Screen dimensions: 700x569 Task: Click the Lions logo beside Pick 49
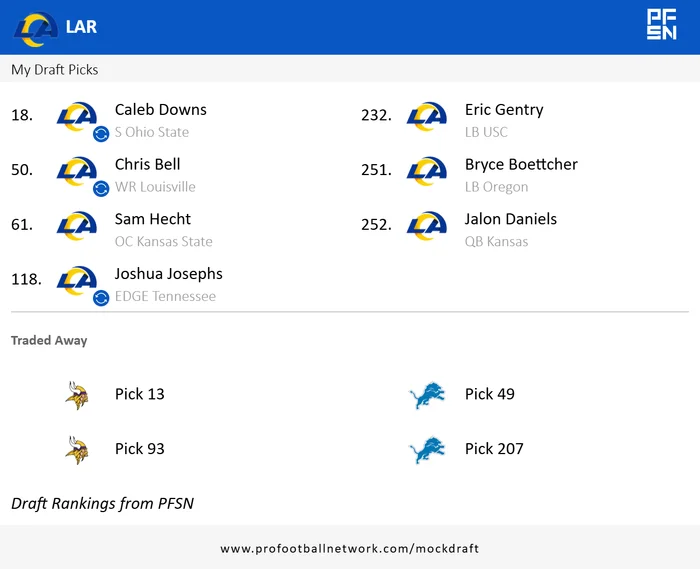point(427,395)
